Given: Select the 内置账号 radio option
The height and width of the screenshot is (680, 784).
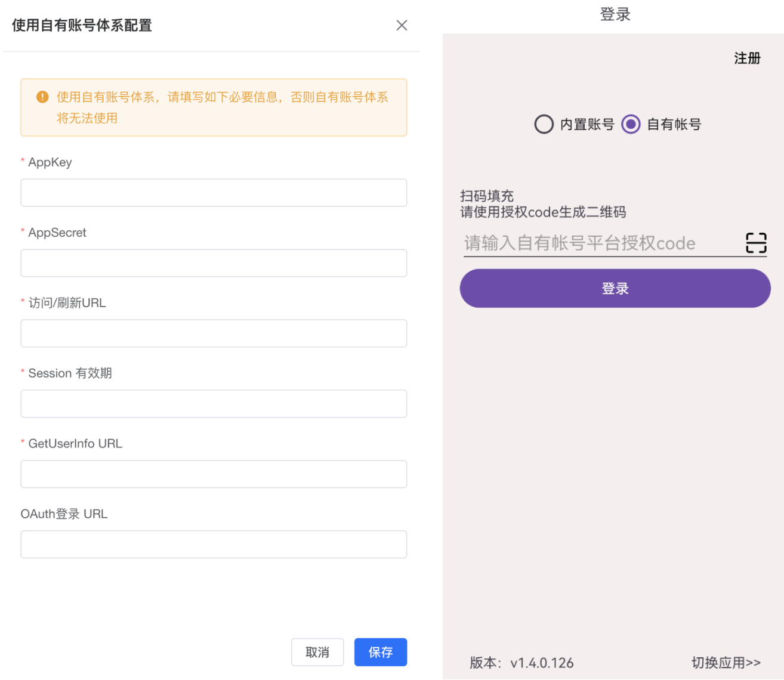Looking at the screenshot, I should 544,124.
